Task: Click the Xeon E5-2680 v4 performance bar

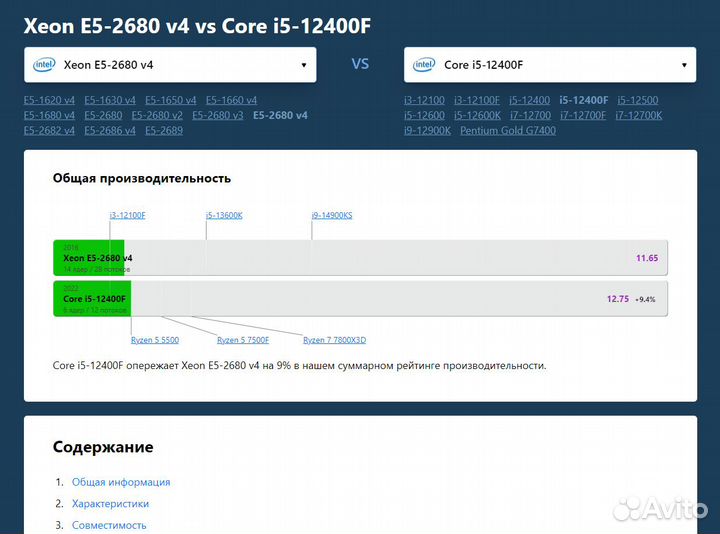Action: [360, 258]
